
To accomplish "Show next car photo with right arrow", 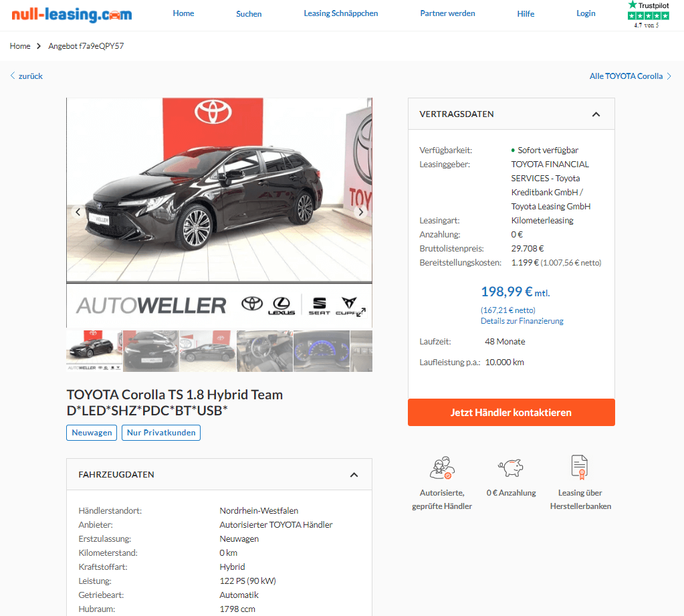I will [x=361, y=212].
